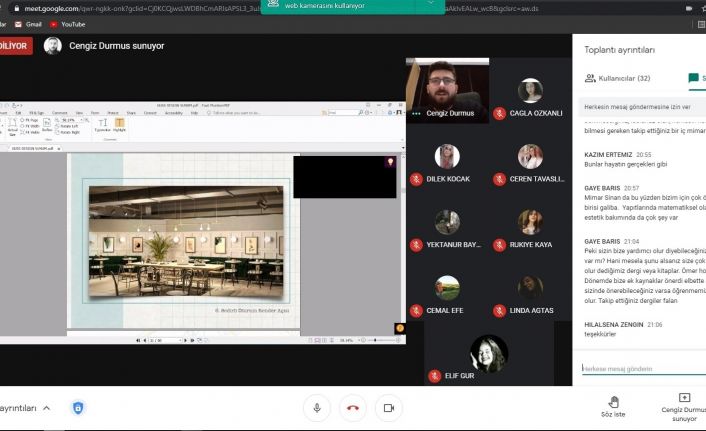Screen dimensions: 706x431
Task: Mute the microphone in the call bar
Action: tap(317, 408)
